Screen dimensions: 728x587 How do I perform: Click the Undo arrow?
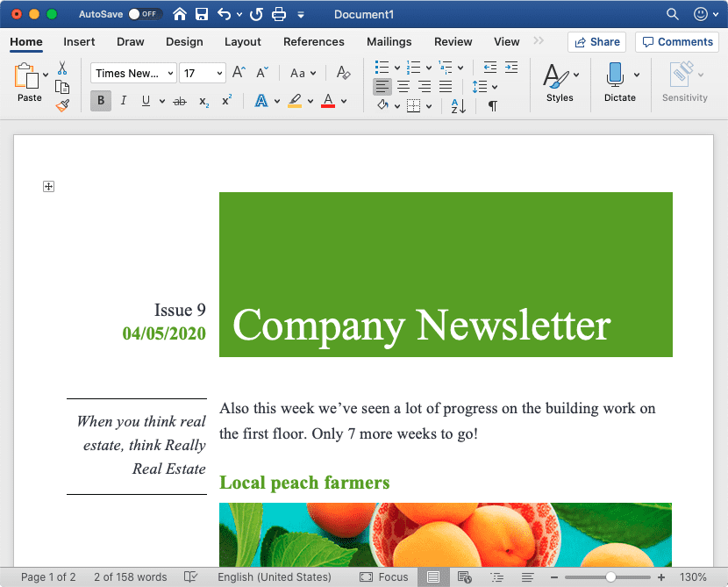(x=225, y=14)
